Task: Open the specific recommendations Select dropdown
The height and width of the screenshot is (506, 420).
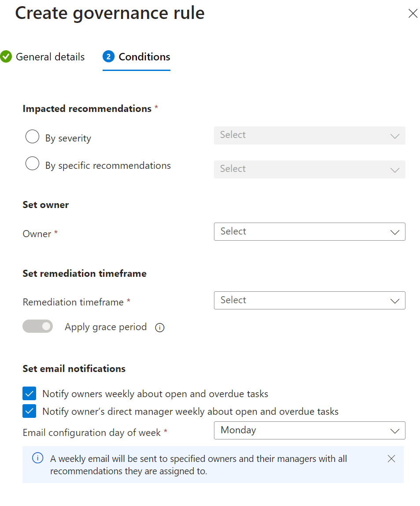Action: [309, 169]
